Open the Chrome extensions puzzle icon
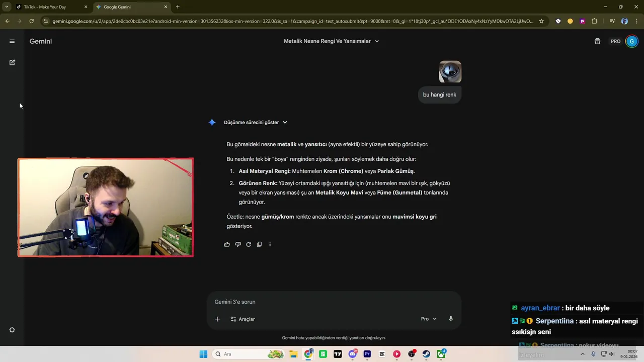This screenshot has height=362, width=644. coord(595,21)
